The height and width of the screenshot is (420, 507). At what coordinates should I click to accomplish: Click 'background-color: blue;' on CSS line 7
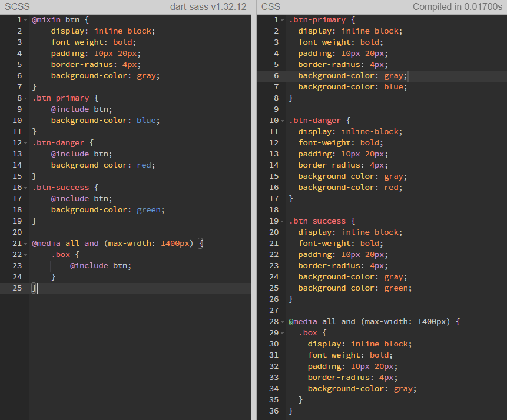click(353, 87)
